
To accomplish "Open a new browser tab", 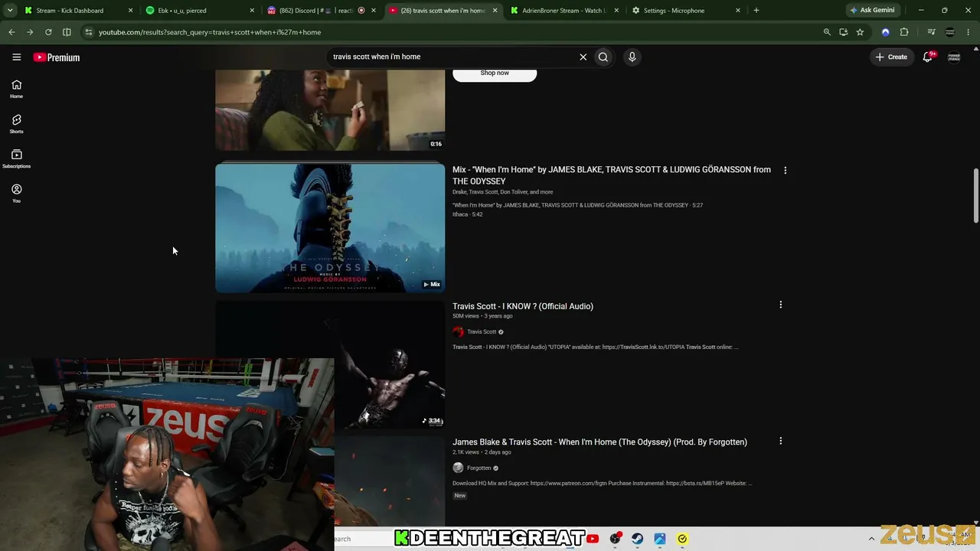I will coord(756,11).
